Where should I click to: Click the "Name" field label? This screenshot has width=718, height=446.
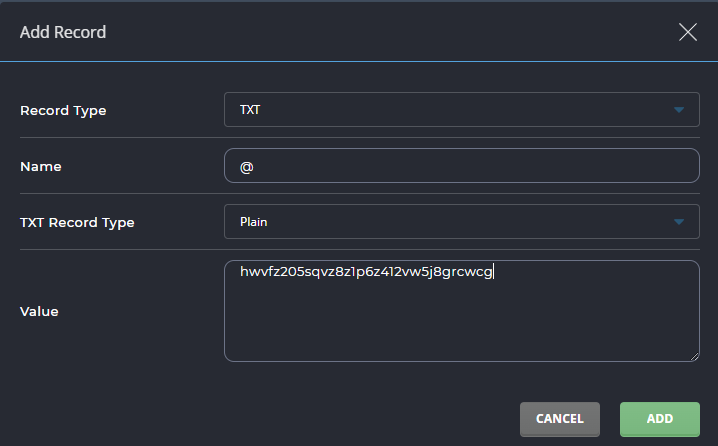click(41, 167)
